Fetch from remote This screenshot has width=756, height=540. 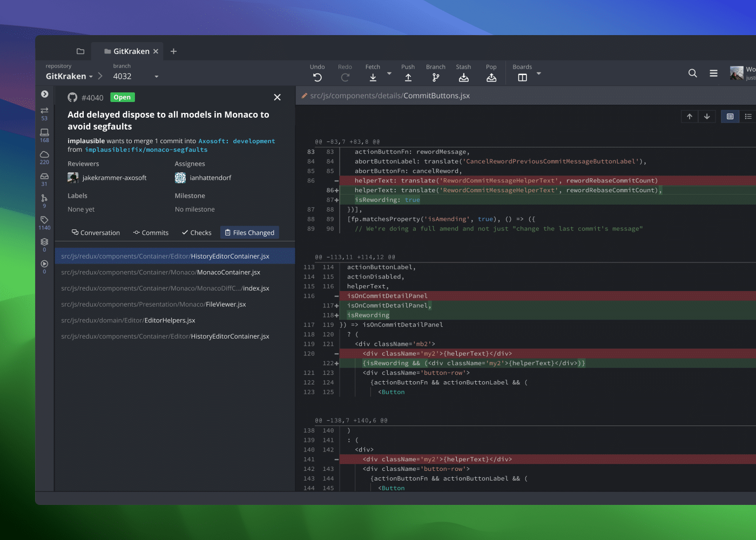[x=373, y=73]
